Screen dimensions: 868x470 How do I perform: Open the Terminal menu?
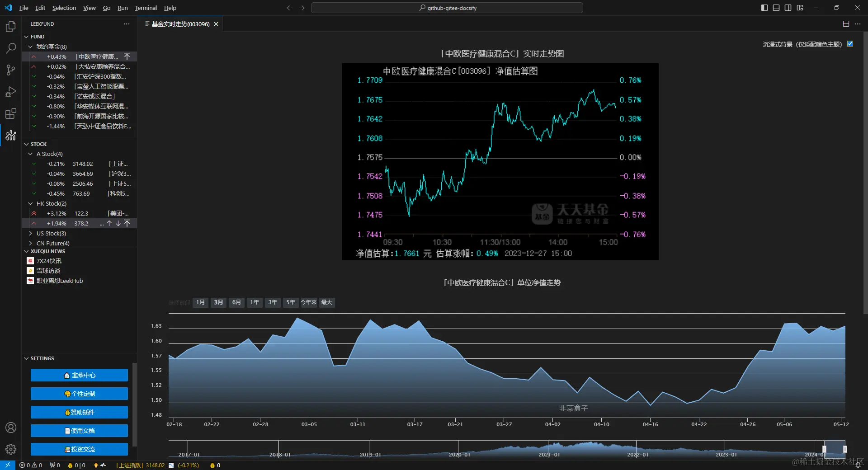pos(146,8)
